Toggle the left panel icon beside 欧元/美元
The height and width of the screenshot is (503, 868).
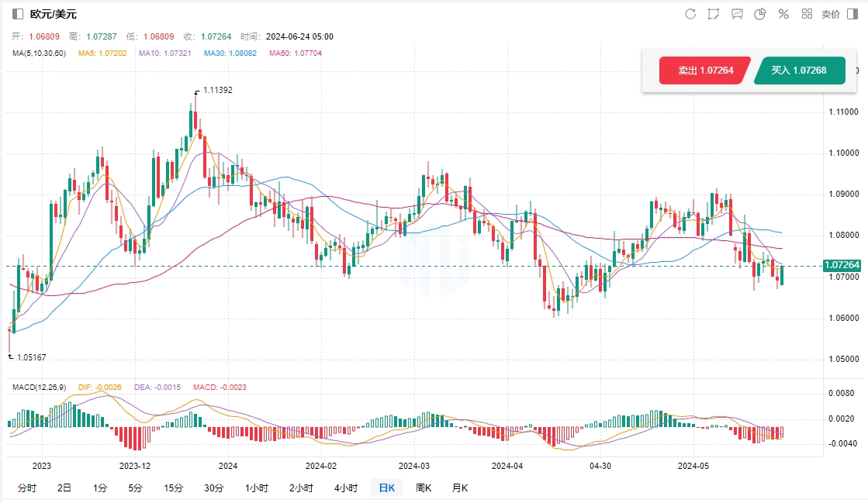(x=18, y=14)
